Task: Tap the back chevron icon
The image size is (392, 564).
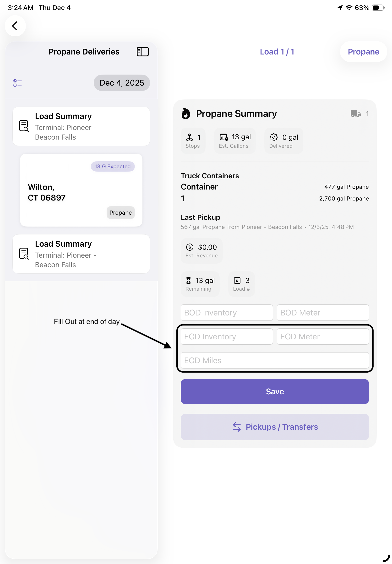Action: tap(15, 26)
